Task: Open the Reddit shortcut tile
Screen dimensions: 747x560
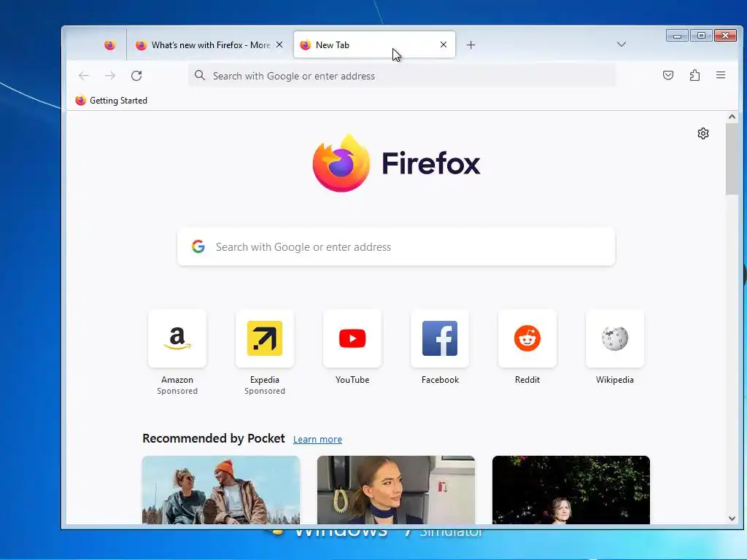Action: pos(527,338)
